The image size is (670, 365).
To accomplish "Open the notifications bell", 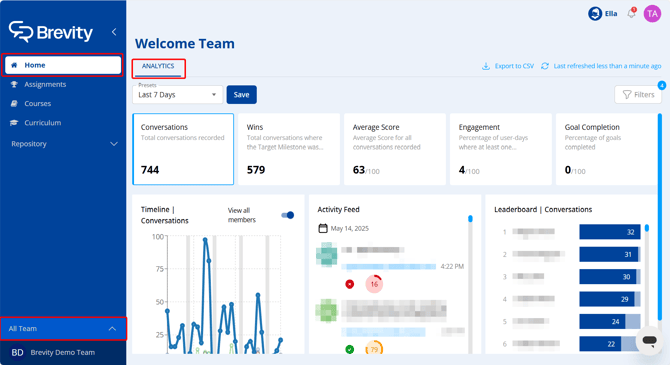I will (x=632, y=14).
